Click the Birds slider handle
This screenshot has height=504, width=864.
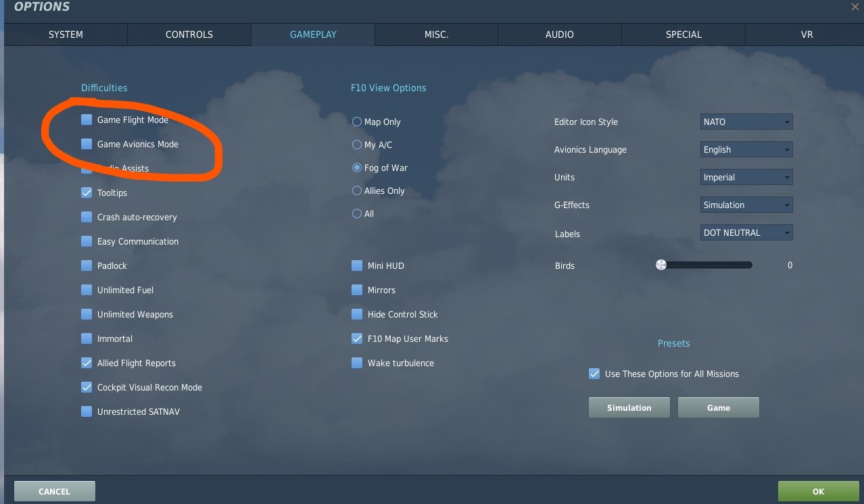pos(661,265)
